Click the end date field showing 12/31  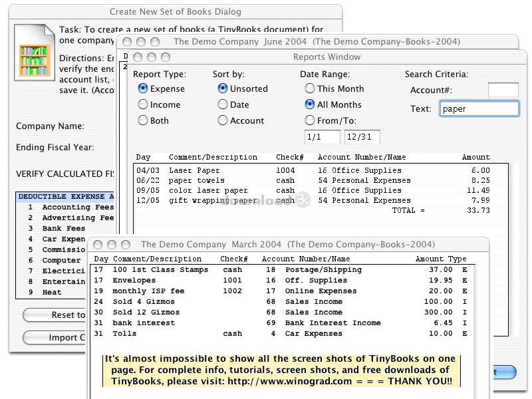tap(362, 137)
